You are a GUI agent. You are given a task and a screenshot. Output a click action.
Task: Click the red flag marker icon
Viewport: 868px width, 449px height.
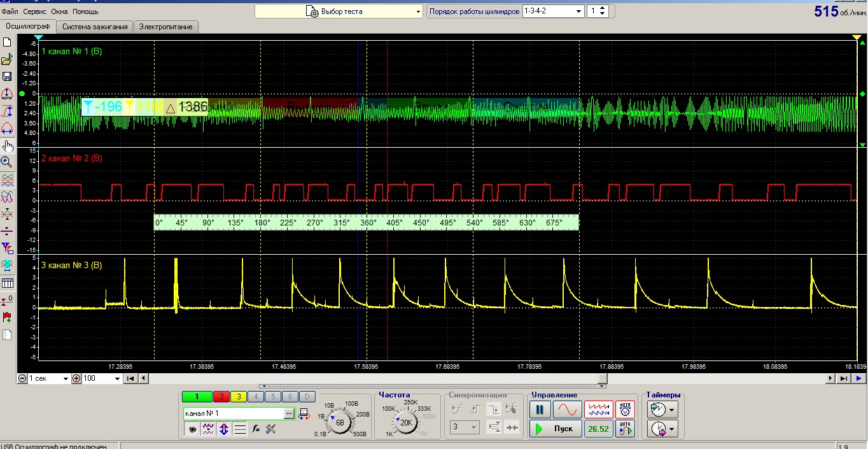[7, 317]
